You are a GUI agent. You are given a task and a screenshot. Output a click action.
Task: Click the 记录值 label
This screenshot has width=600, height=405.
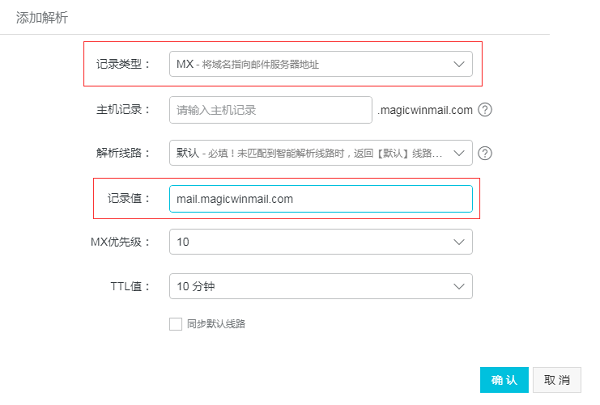point(128,198)
